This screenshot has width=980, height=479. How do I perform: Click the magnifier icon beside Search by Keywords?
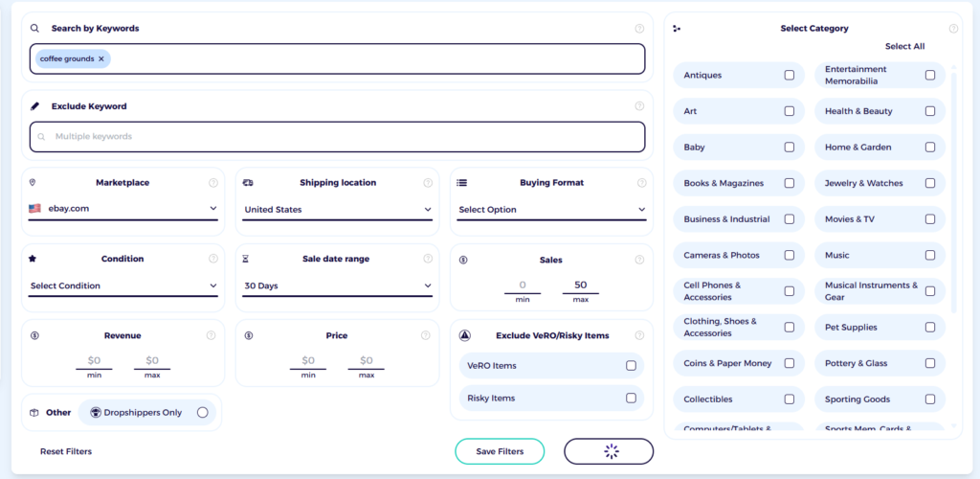point(35,28)
